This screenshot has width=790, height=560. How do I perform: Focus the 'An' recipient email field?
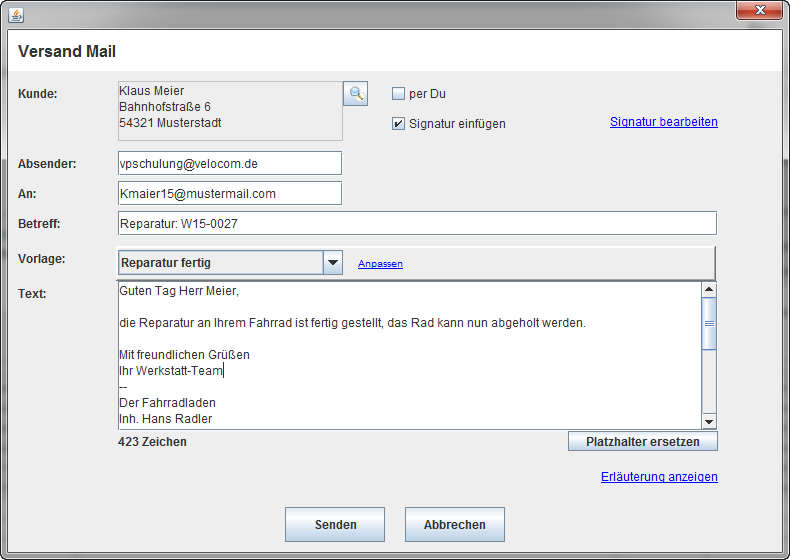point(229,193)
